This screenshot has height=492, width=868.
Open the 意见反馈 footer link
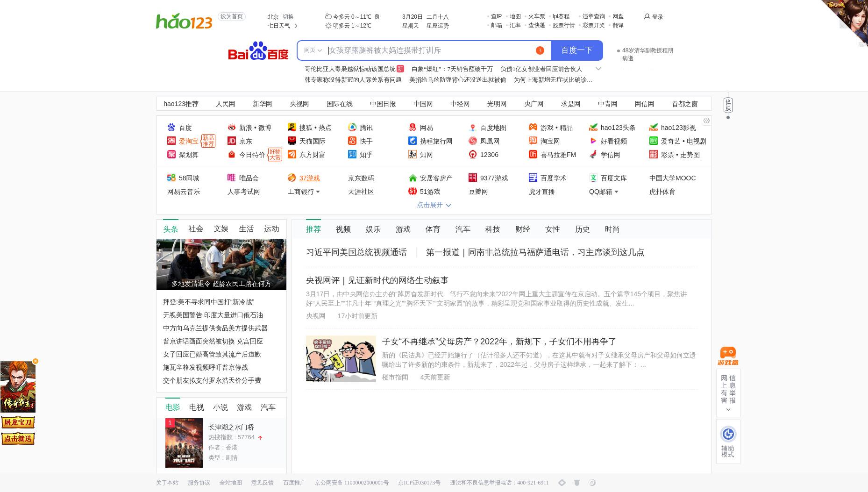[x=262, y=483]
